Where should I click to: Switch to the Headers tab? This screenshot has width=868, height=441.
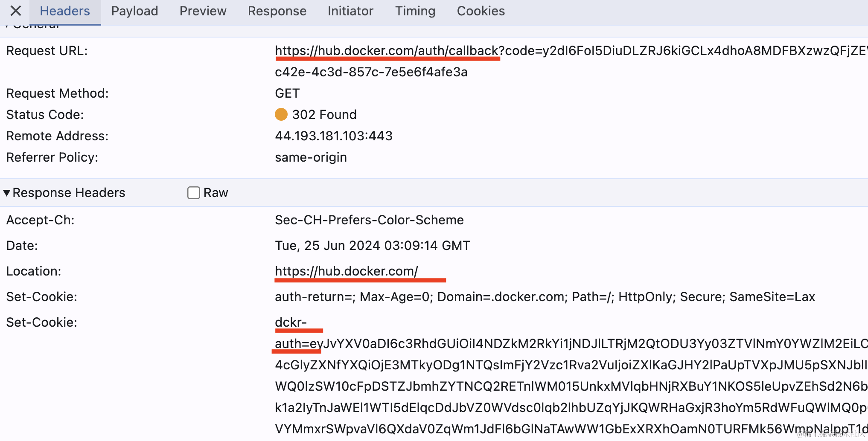coord(65,11)
